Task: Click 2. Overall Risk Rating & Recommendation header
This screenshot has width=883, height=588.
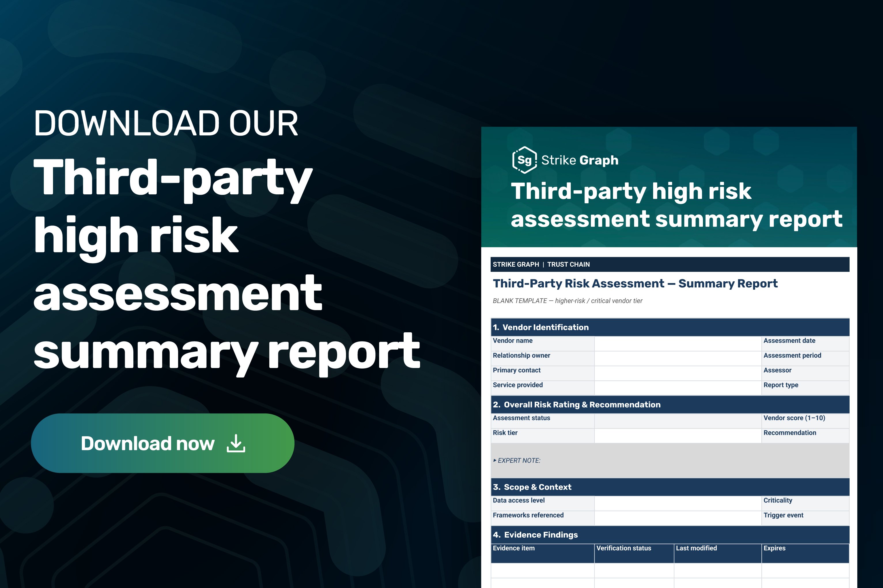Action: point(670,405)
